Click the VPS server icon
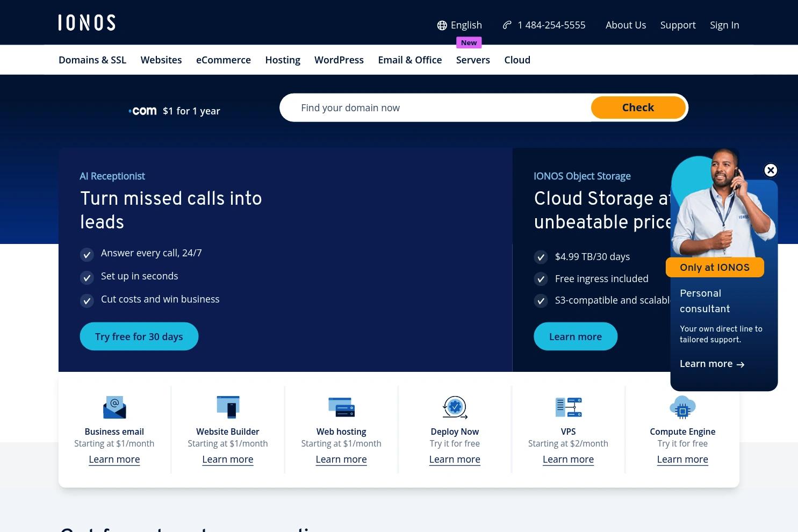 pos(569,407)
